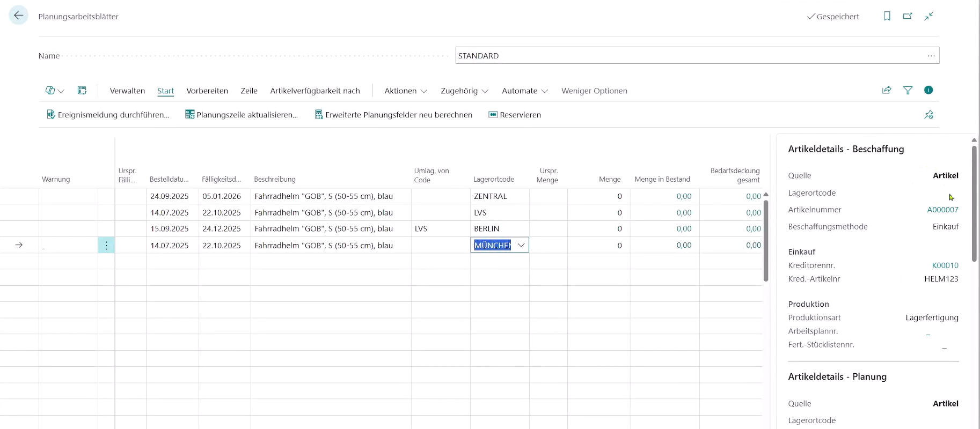980x429 pixels.
Task: Click the edit list view icon
Action: (x=82, y=91)
